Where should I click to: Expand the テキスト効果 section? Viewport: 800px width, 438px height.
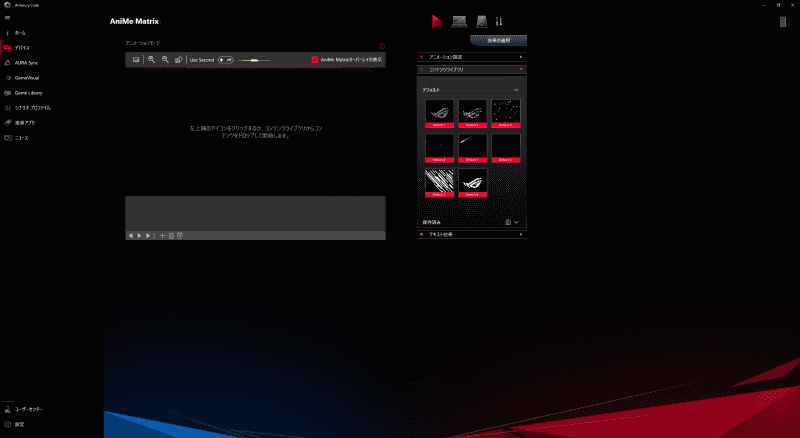click(472, 234)
